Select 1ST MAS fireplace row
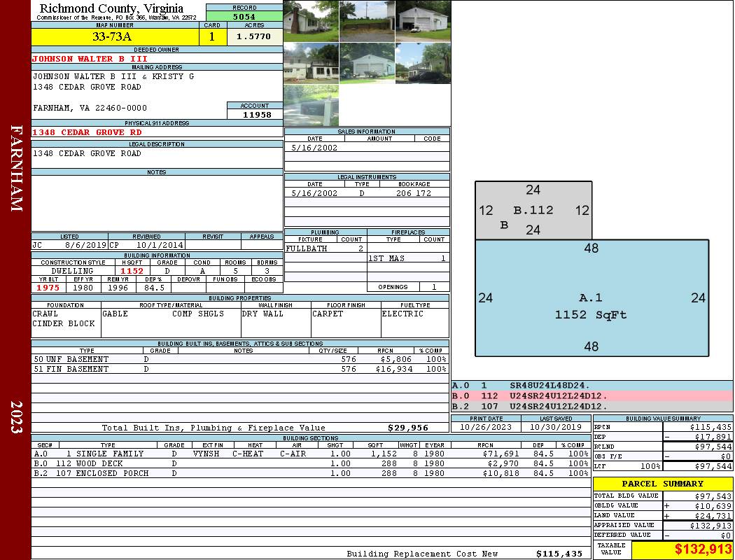735x560 pixels. tap(408, 258)
